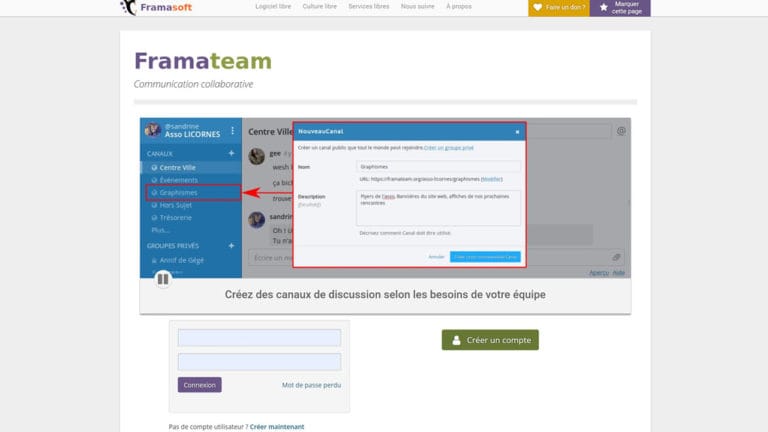Open the Logiciel libre menu

pos(273,6)
